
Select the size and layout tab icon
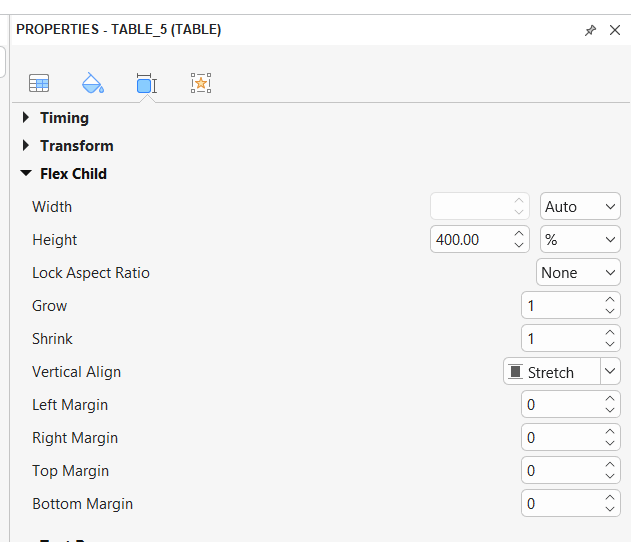pyautogui.click(x=147, y=84)
